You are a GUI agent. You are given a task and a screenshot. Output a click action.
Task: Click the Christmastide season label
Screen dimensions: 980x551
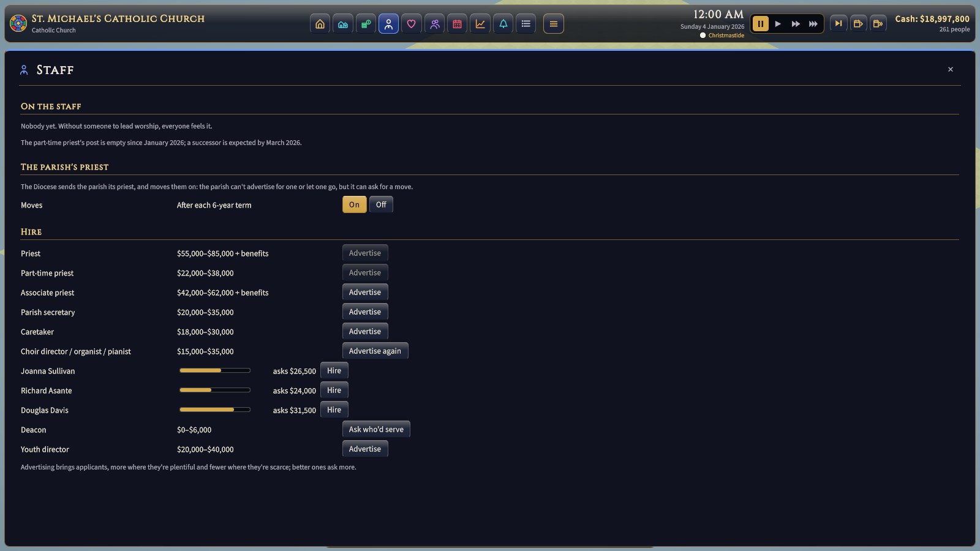[x=726, y=36]
